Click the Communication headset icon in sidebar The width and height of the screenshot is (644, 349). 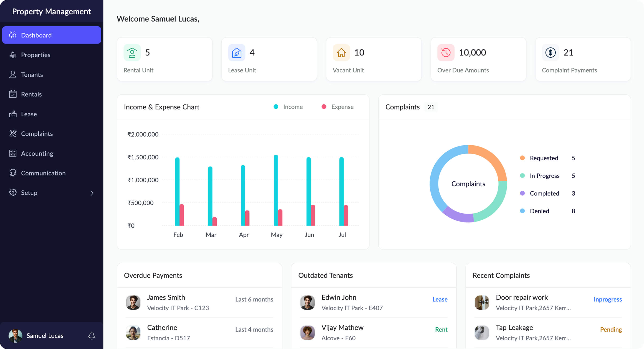tap(13, 173)
